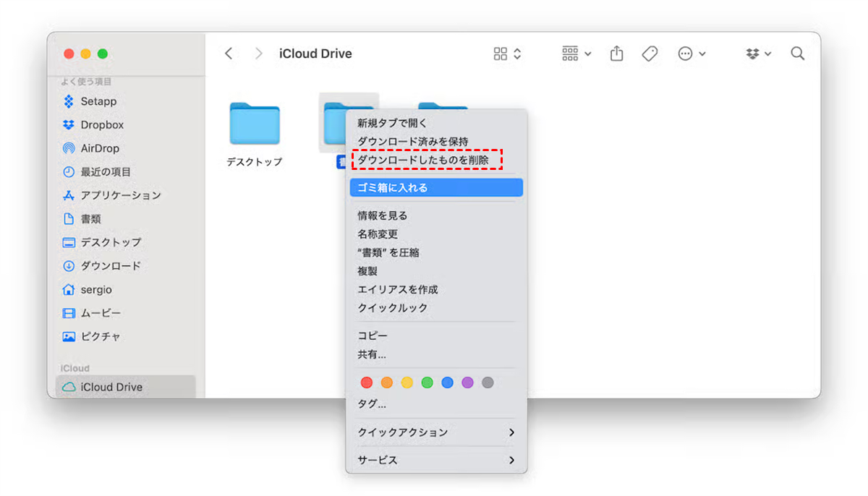Apply the blue tag color
868x496 pixels.
tap(448, 382)
